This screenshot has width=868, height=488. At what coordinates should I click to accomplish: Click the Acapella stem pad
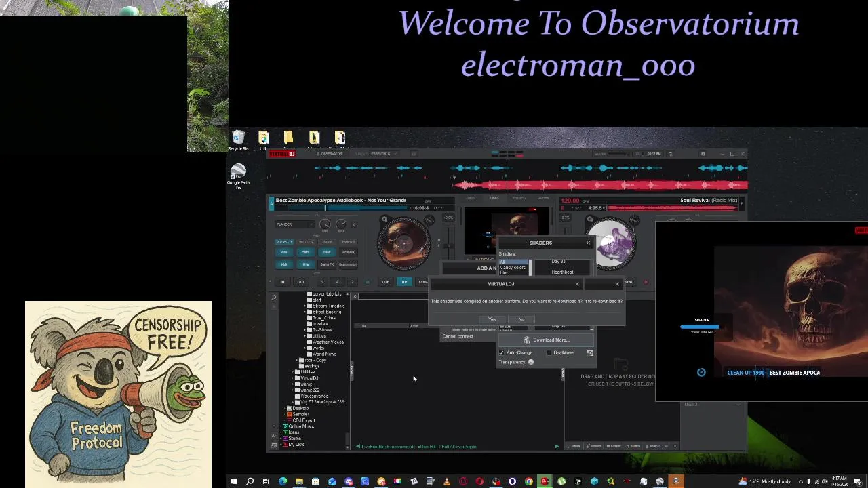pos(349,252)
